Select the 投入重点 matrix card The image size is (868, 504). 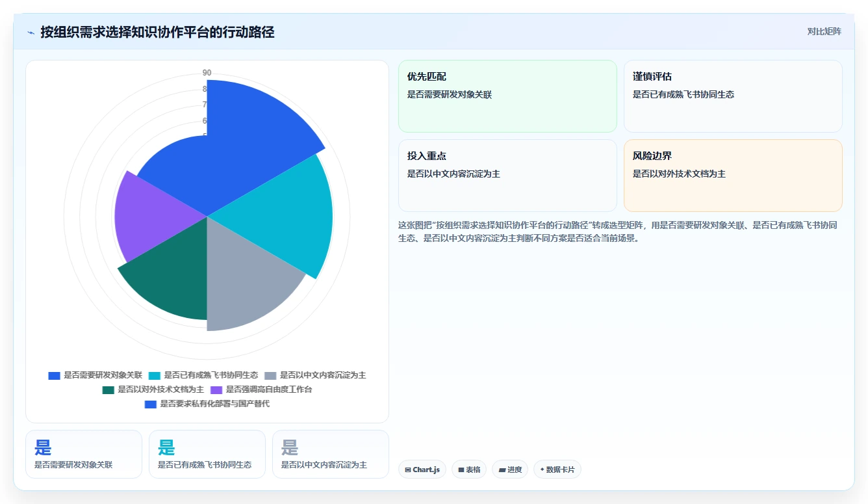pyautogui.click(x=507, y=176)
